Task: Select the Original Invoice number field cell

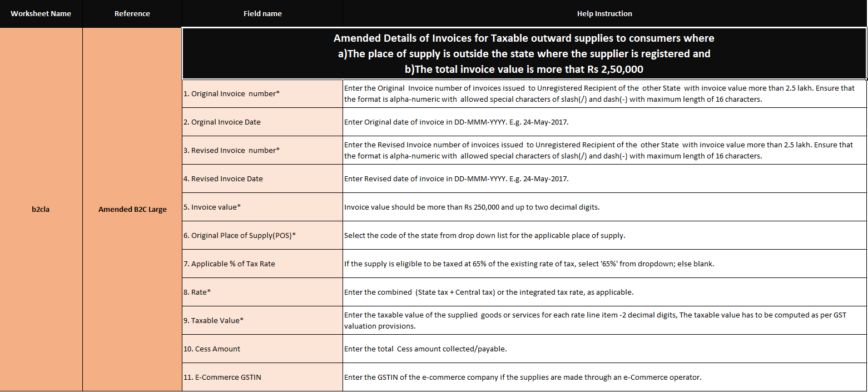Action: [x=262, y=93]
